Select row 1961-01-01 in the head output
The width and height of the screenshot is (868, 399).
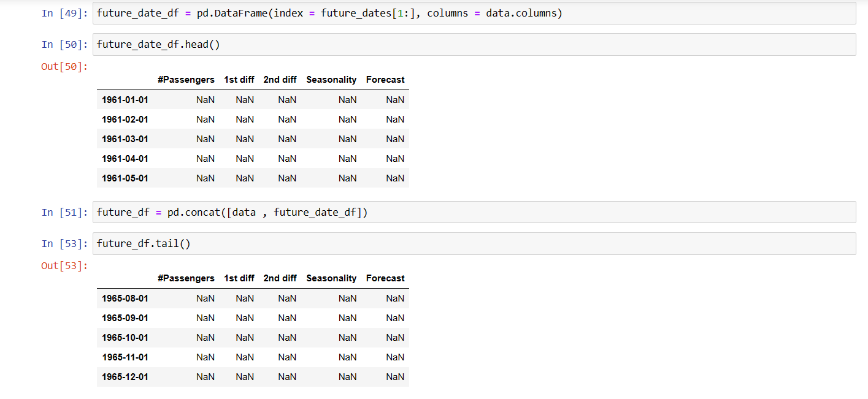click(x=253, y=99)
